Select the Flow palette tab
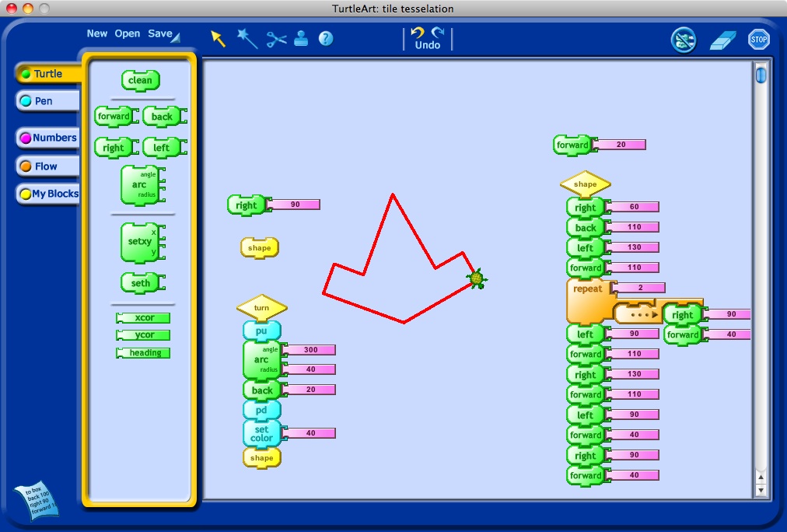 coord(47,166)
